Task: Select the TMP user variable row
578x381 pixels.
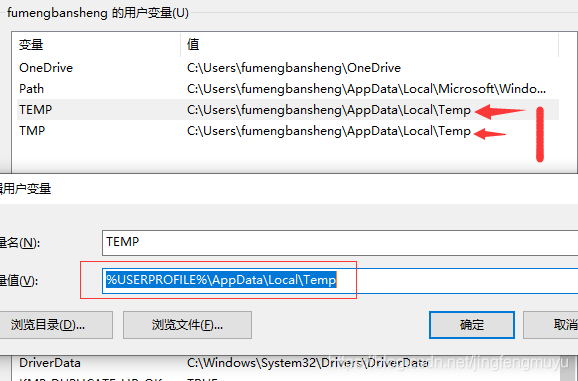Action: 288,131
